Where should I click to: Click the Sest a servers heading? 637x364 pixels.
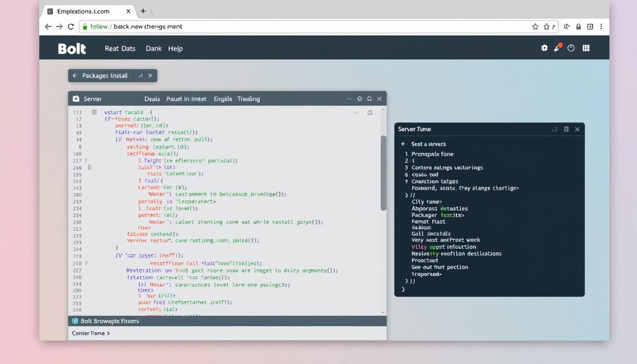click(x=428, y=144)
